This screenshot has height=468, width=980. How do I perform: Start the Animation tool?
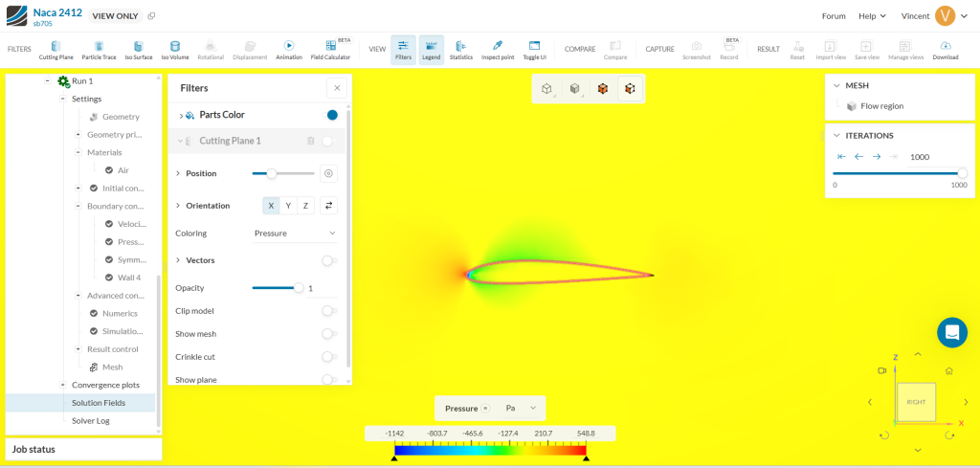288,50
